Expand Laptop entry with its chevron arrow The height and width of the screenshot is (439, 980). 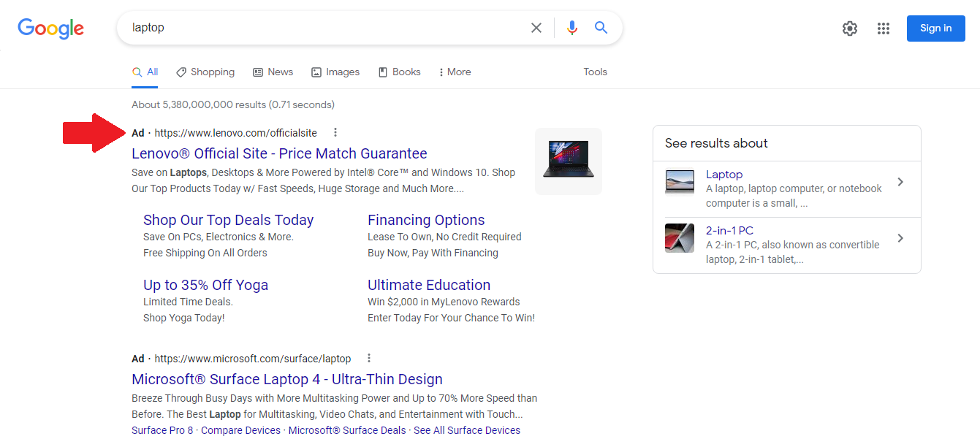click(900, 182)
